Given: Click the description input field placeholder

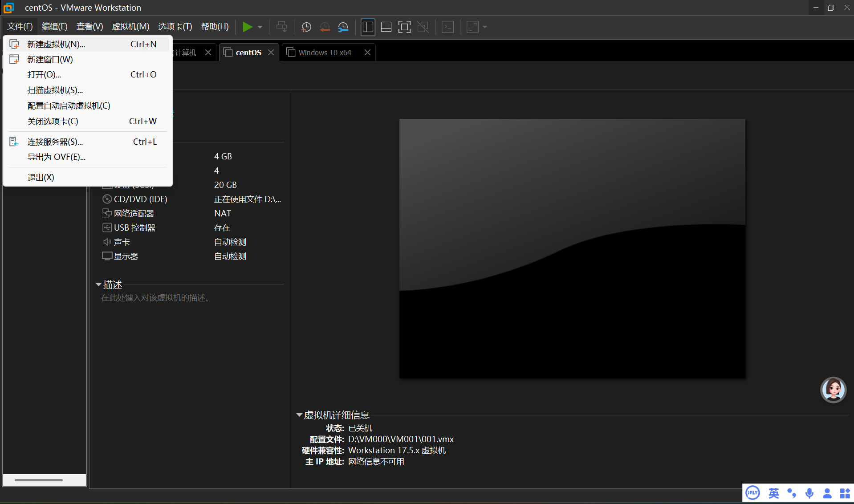Looking at the screenshot, I should [155, 297].
